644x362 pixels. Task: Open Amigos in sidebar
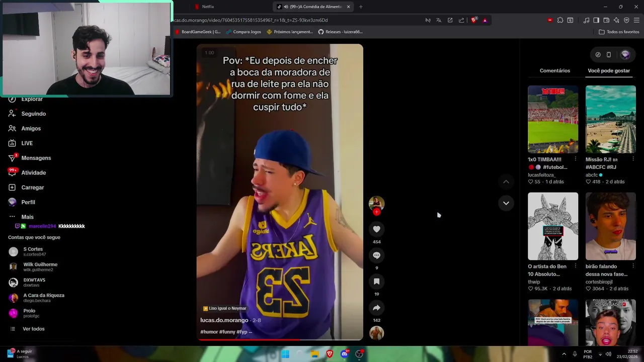click(31, 128)
